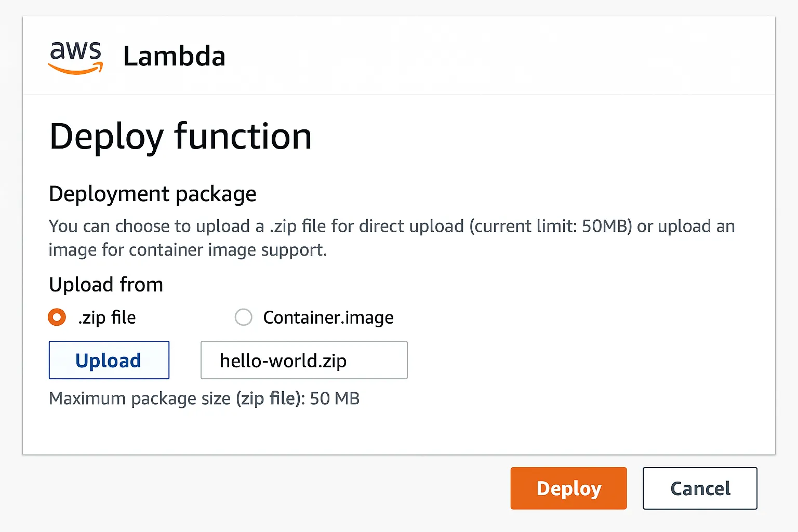Viewport: 798px width, 532px height.
Task: Click the "image for container image support" line
Action: pos(188,250)
